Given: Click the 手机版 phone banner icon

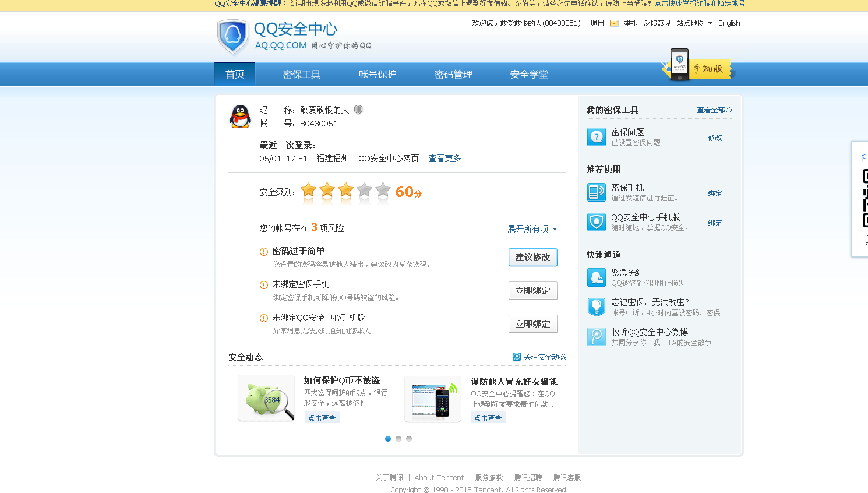Looking at the screenshot, I should click(679, 65).
